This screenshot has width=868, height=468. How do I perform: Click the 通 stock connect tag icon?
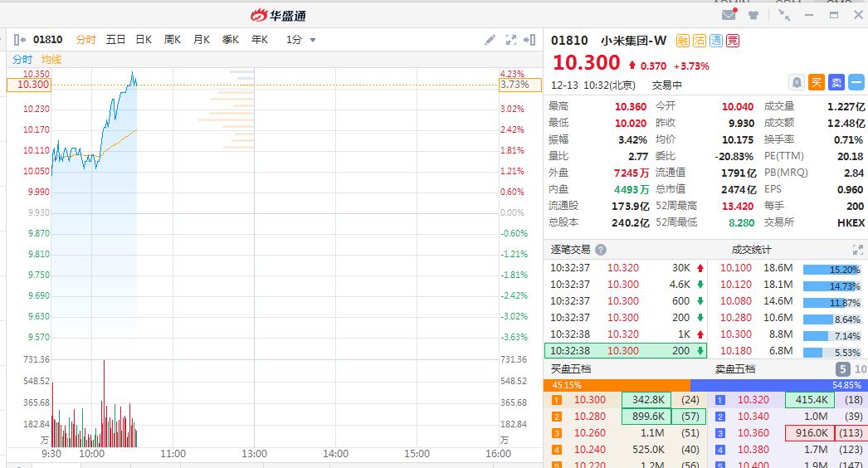tap(716, 41)
